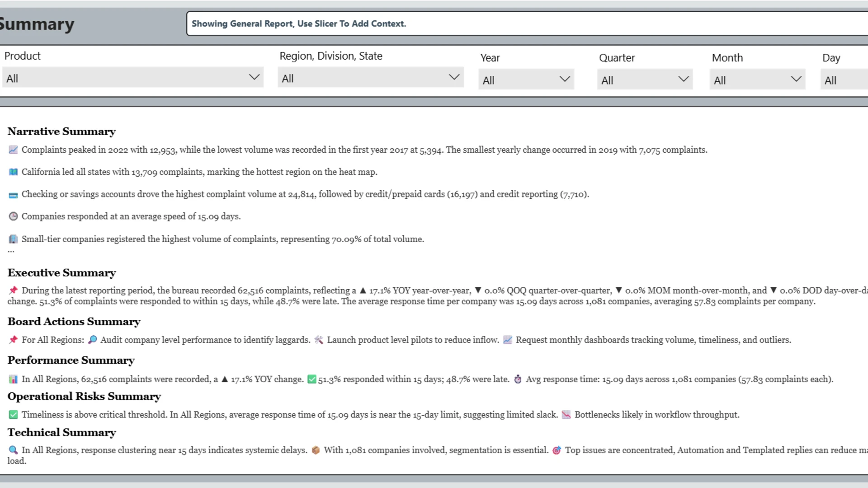
Task: Click the "Region, Division, State" slicer label
Action: [331, 56]
